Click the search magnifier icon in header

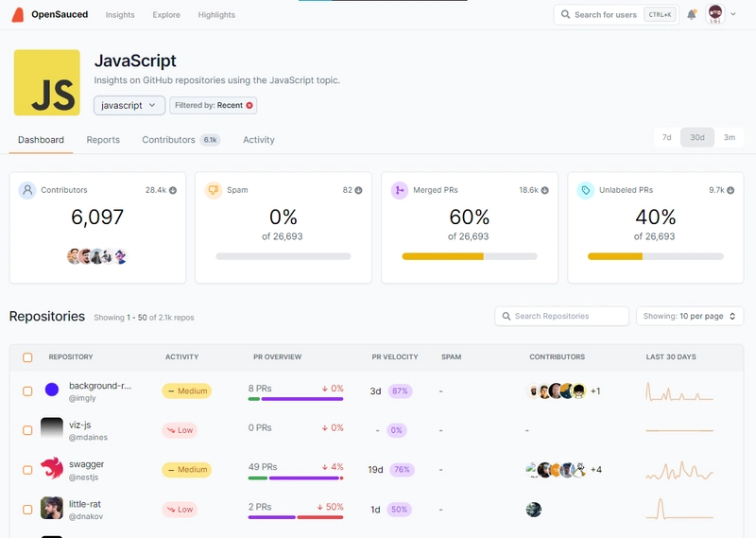(565, 14)
